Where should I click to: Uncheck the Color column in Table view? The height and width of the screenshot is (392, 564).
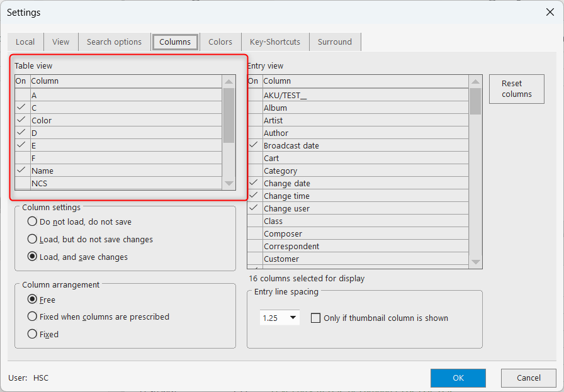[22, 120]
